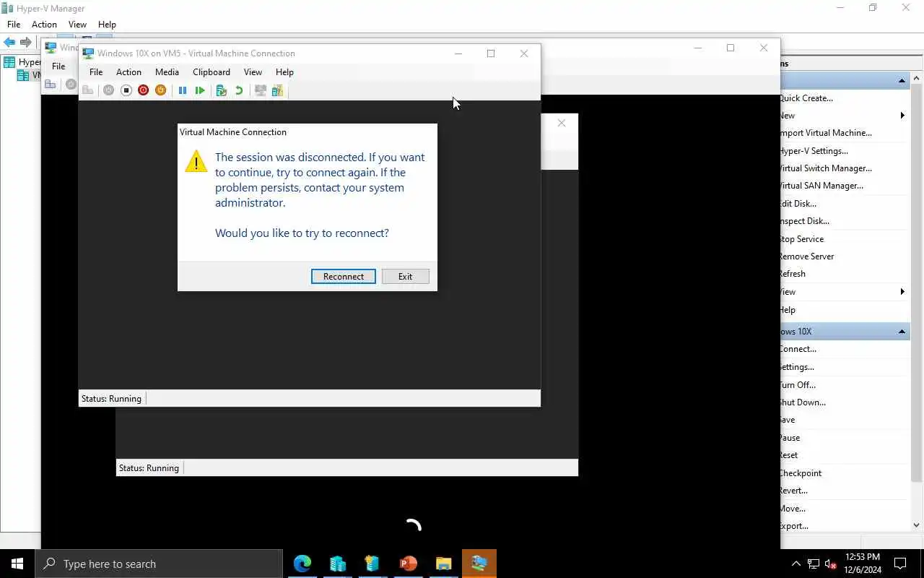Open Hyper-V Manager File menu
924x578 pixels.
pyautogui.click(x=14, y=25)
